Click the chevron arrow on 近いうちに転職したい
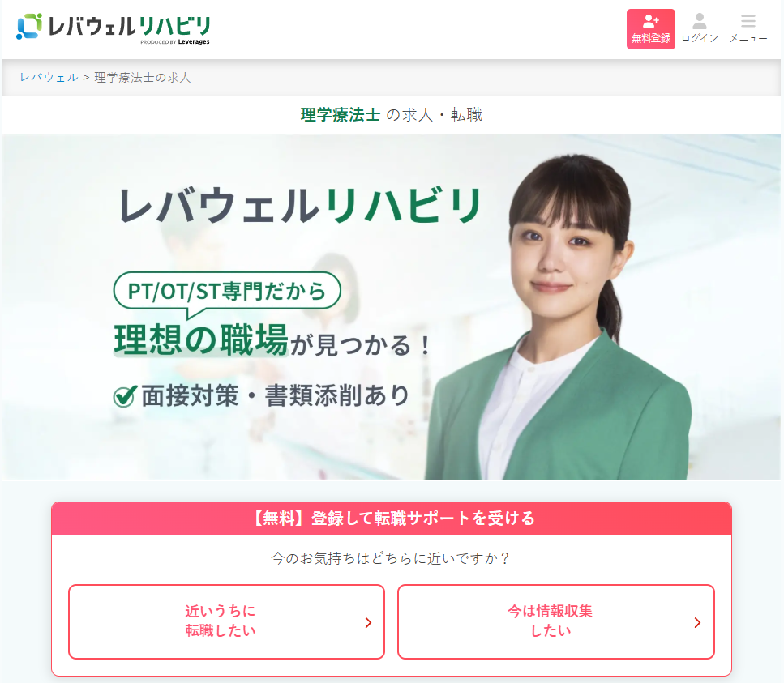 coord(369,622)
